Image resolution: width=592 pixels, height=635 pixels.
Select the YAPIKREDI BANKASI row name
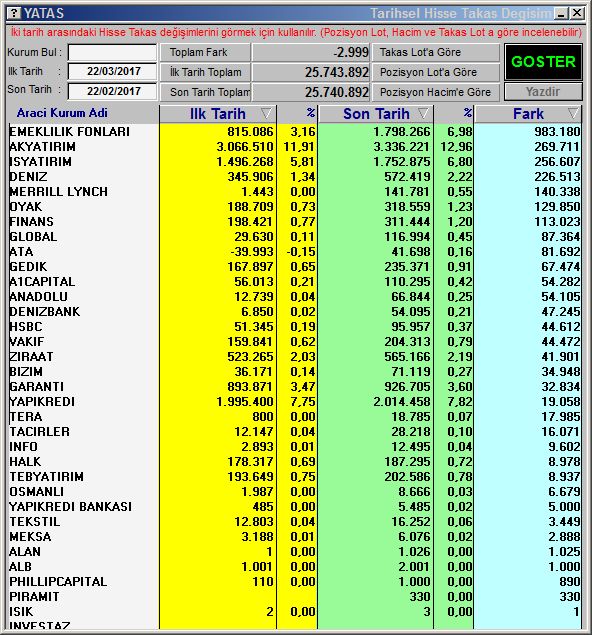[70, 506]
